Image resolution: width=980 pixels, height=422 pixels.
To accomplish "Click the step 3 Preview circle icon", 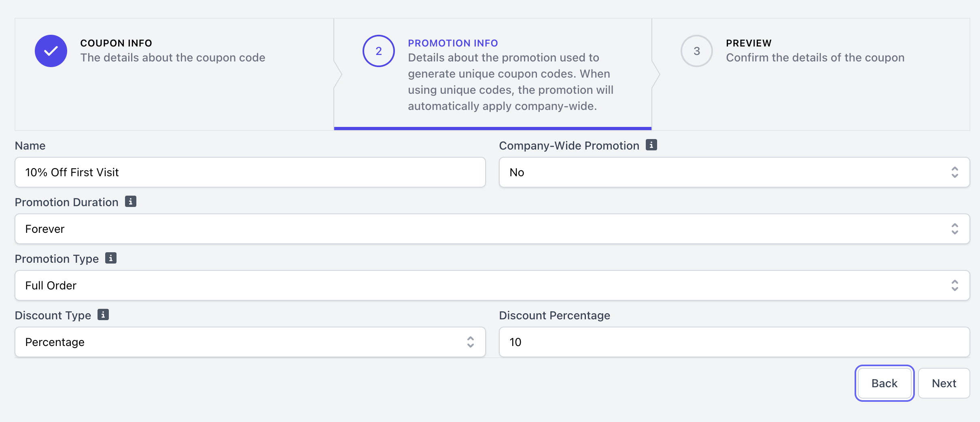I will (x=696, y=51).
